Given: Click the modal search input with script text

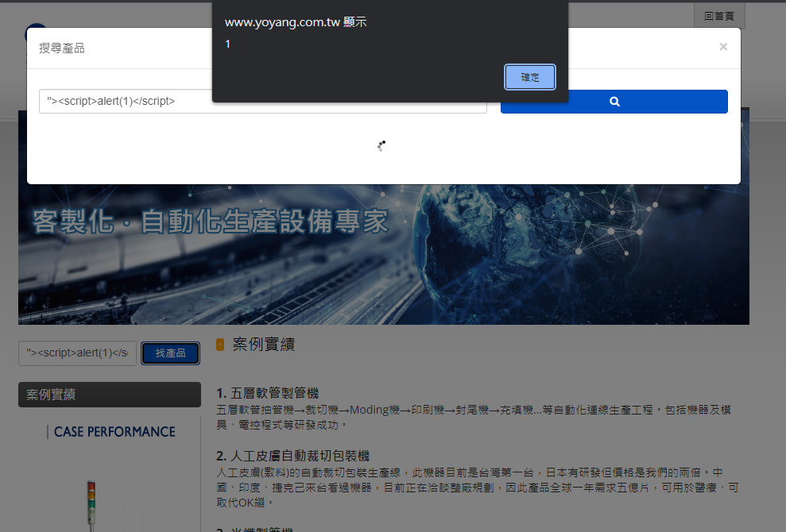Looking at the screenshot, I should pyautogui.click(x=263, y=101).
